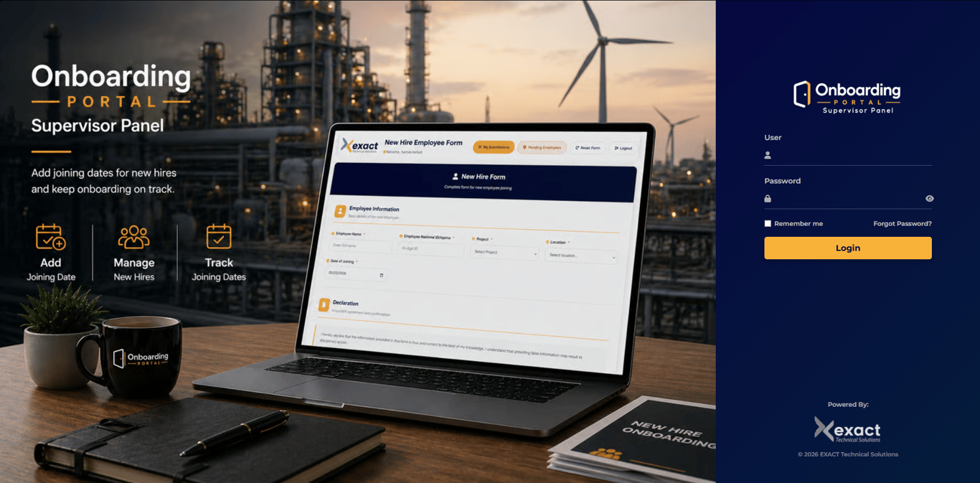Click the "Powered By:" text
Screen dimensions: 980x483
[x=848, y=405]
